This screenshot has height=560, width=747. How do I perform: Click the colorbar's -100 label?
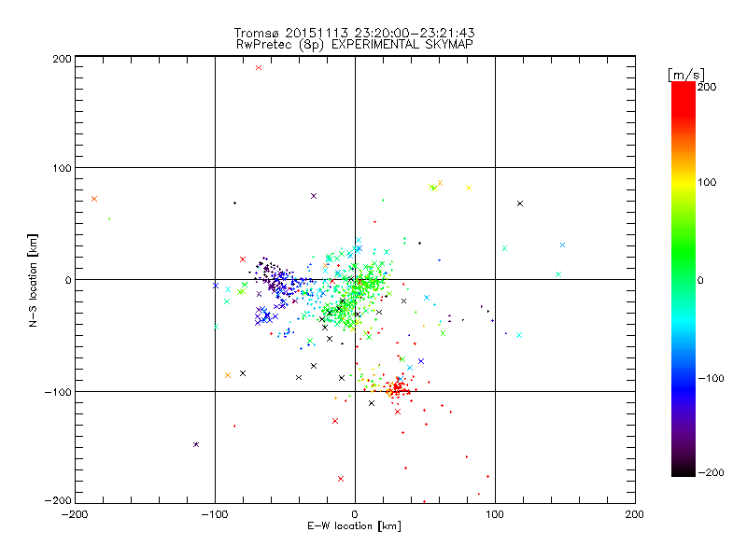pos(711,378)
